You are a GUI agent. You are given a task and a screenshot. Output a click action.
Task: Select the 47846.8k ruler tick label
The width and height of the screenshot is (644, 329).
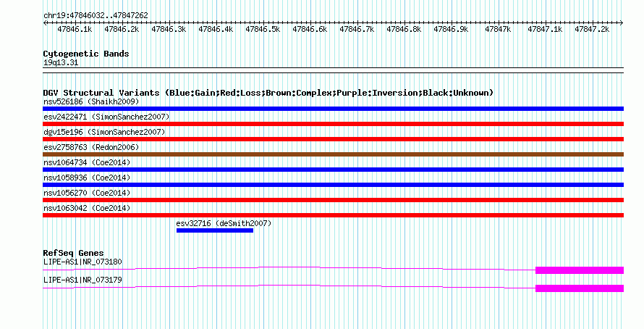[x=404, y=30]
